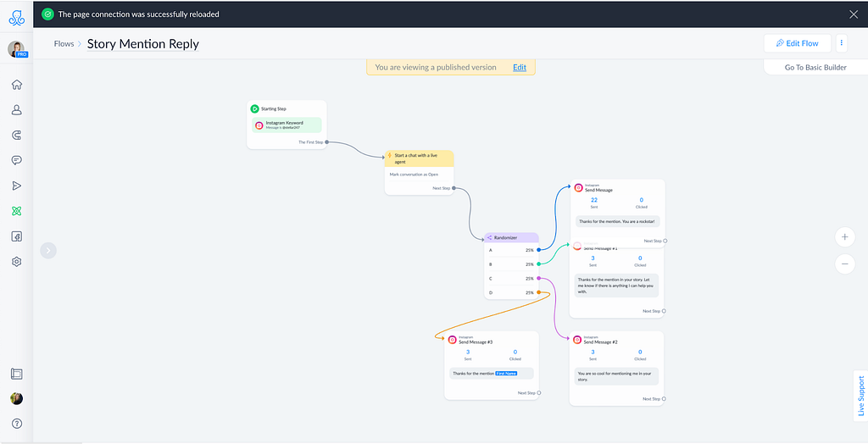The width and height of the screenshot is (868, 444).
Task: Open the PRO account avatar
Action: click(17, 49)
